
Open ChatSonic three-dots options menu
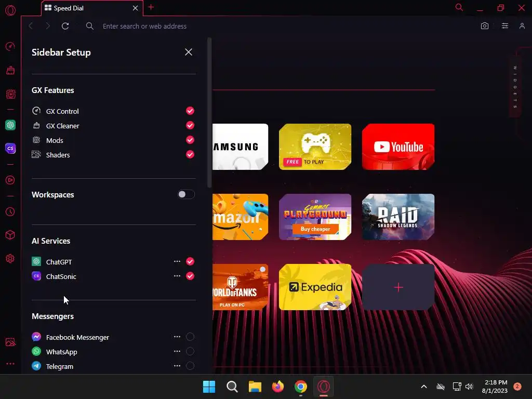click(x=177, y=276)
